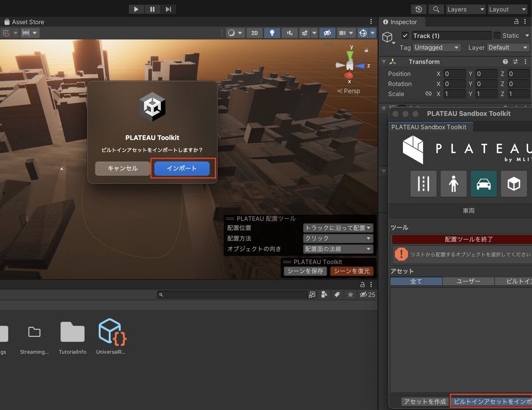Open the snap increment settings icon

click(26, 33)
